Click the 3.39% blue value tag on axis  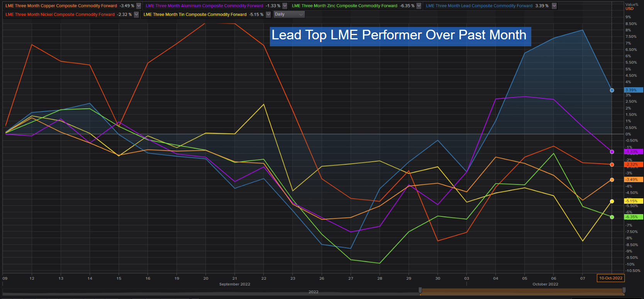tap(634, 90)
